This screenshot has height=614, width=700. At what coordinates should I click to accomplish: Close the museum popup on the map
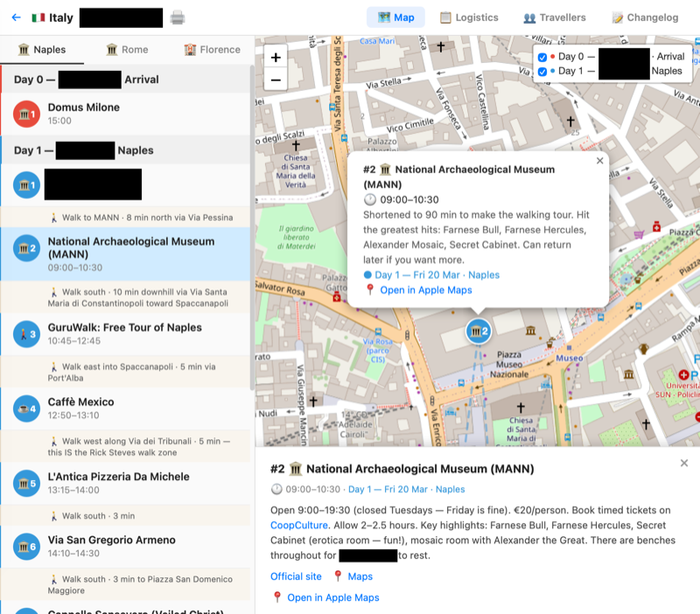coord(600,161)
